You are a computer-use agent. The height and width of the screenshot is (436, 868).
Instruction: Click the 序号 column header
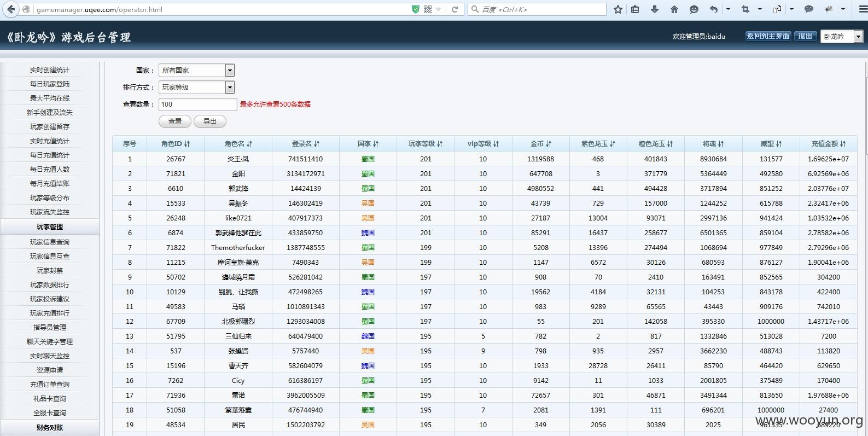[x=130, y=144]
